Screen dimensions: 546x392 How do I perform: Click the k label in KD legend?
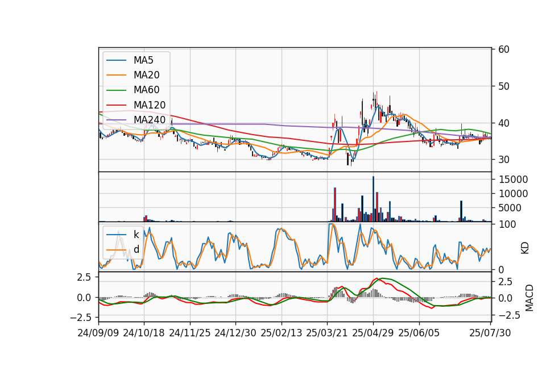[136, 235]
